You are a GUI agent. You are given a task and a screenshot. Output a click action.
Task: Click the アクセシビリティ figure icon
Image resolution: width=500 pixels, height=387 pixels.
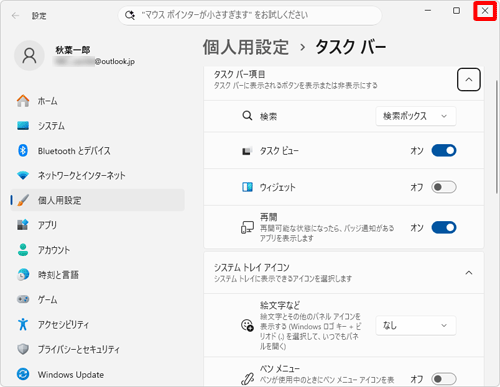coord(23,324)
